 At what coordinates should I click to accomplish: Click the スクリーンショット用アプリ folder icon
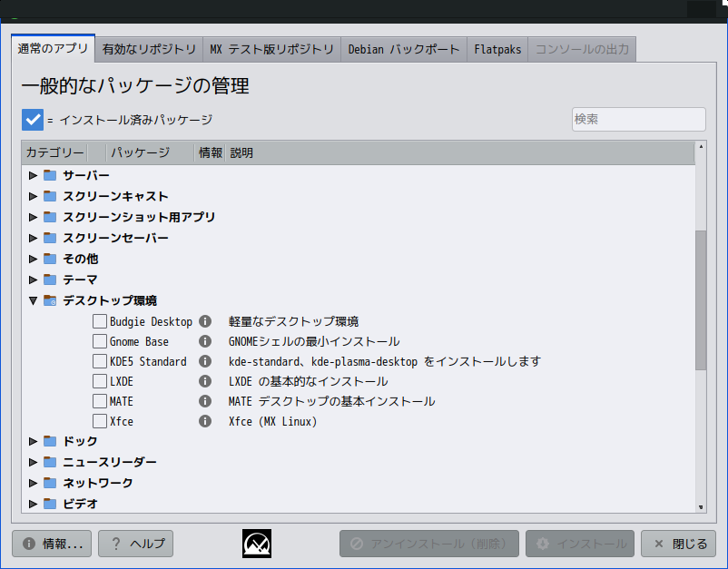[x=50, y=217]
